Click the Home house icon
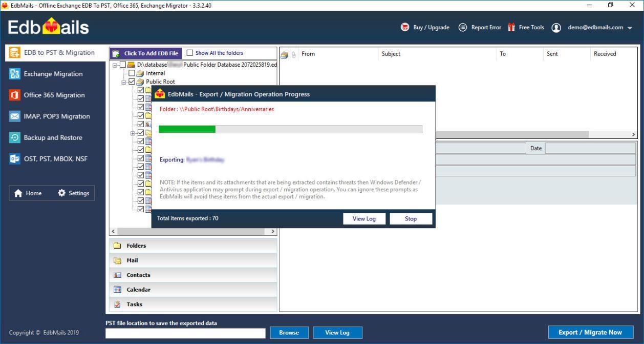This screenshot has height=344, width=644. [18, 193]
